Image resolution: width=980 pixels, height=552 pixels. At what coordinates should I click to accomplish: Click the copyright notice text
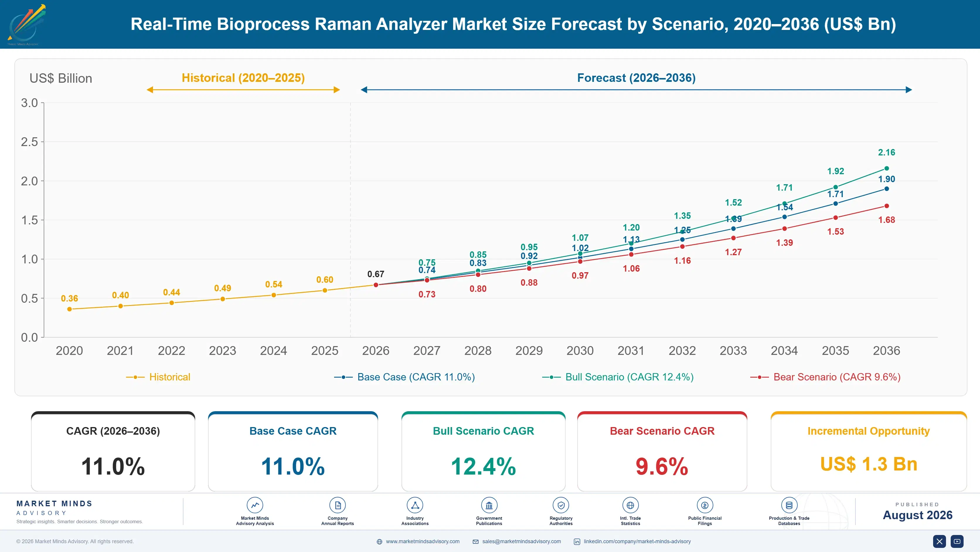coord(75,541)
